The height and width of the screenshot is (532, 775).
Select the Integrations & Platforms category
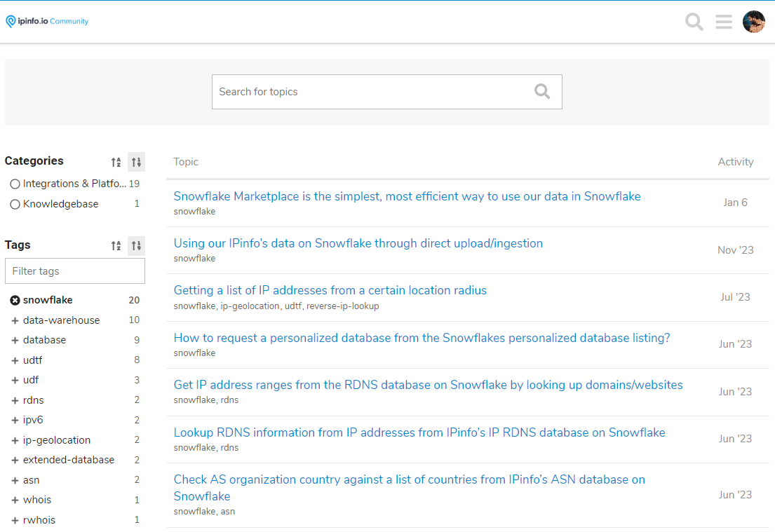[x=74, y=184]
